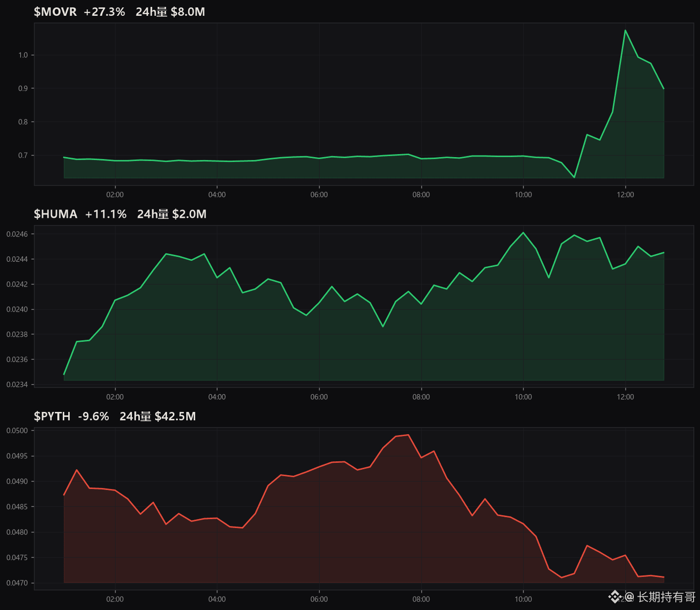Select the 0.0240 y-axis label
The width and height of the screenshot is (700, 610).
(x=17, y=310)
